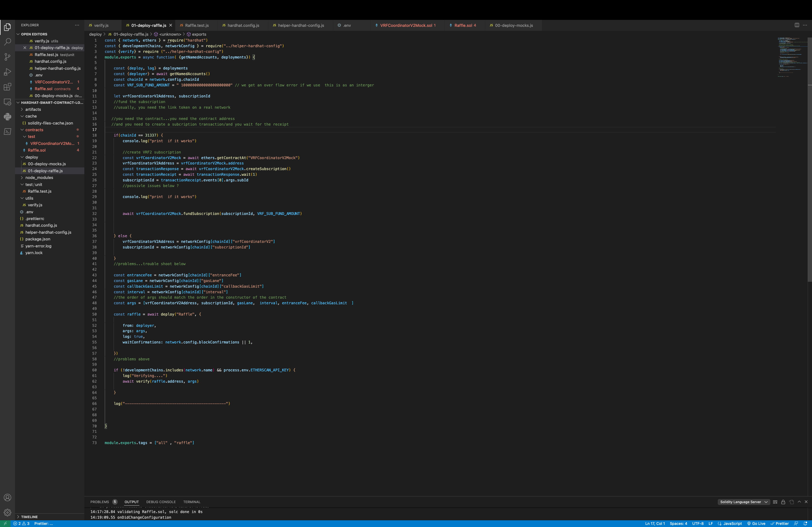
Task: Open Run and Debug view
Action: [7, 72]
